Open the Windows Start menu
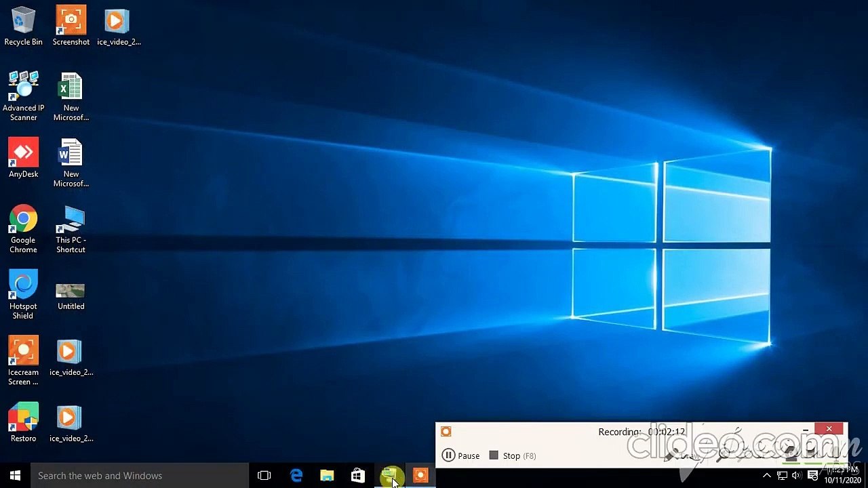 coord(15,475)
